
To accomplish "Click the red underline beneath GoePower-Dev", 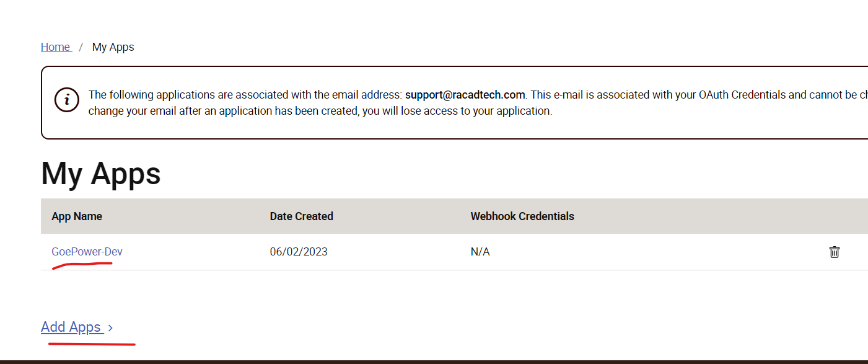I will coord(82,265).
